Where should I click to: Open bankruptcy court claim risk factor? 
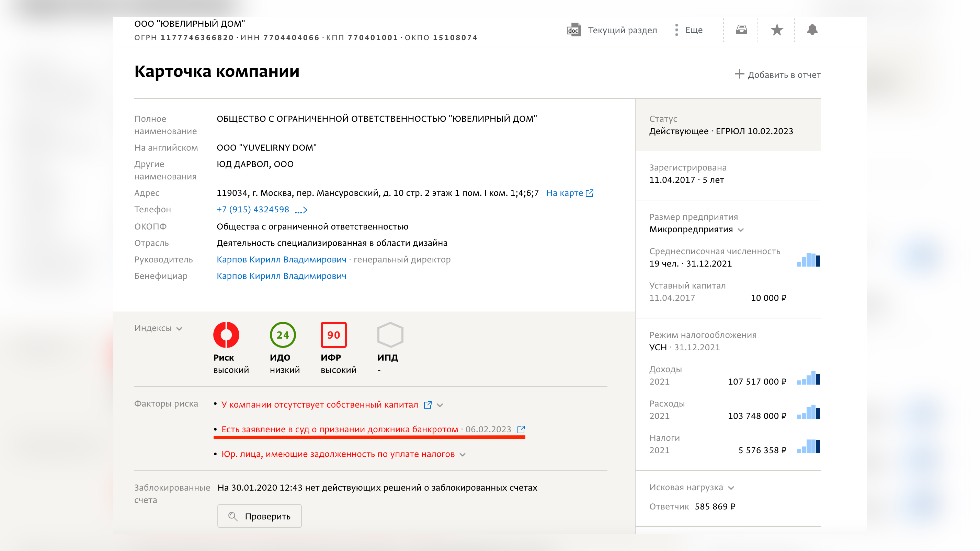click(x=340, y=430)
